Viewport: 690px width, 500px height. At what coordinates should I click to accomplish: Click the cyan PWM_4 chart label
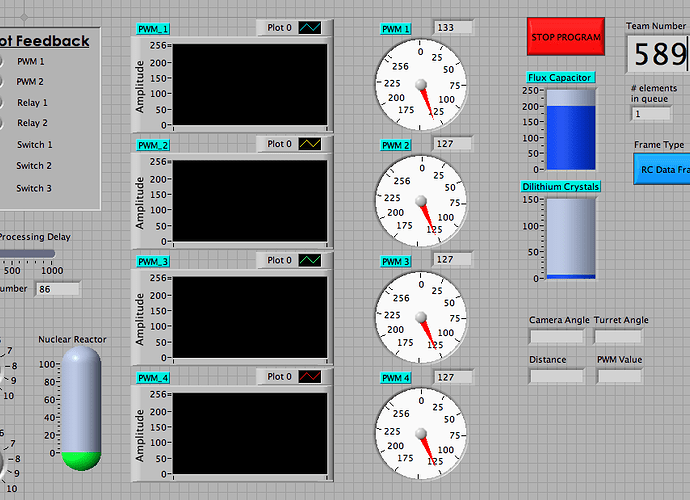point(153,378)
